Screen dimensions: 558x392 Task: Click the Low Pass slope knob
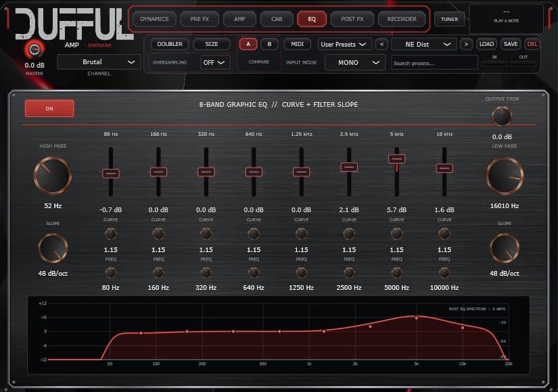pyautogui.click(x=505, y=248)
